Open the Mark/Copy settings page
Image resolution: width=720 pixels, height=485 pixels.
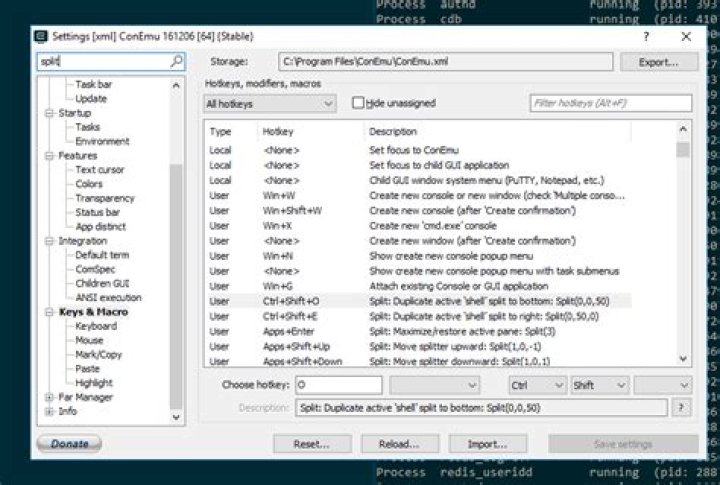click(x=99, y=355)
